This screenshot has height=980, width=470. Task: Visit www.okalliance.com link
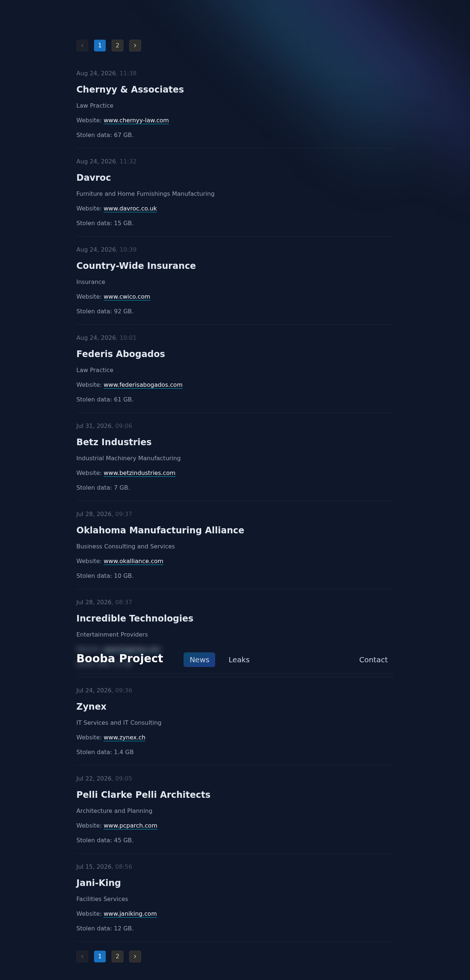pos(133,561)
